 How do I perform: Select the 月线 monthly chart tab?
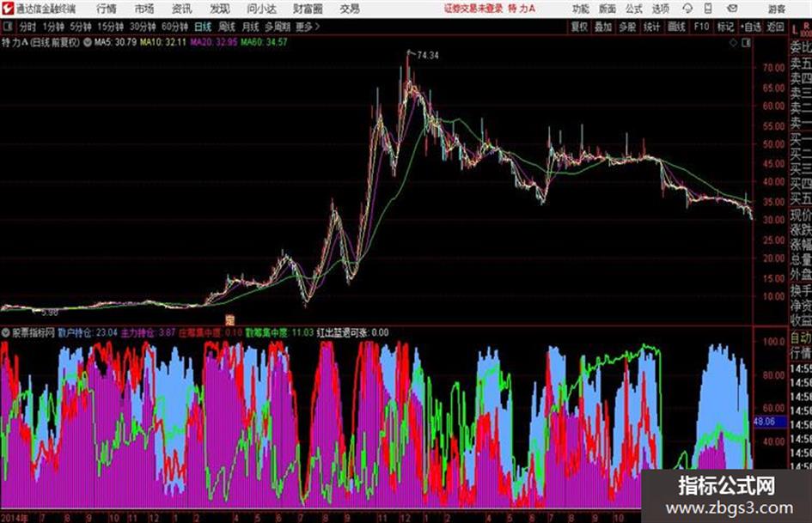(x=250, y=27)
